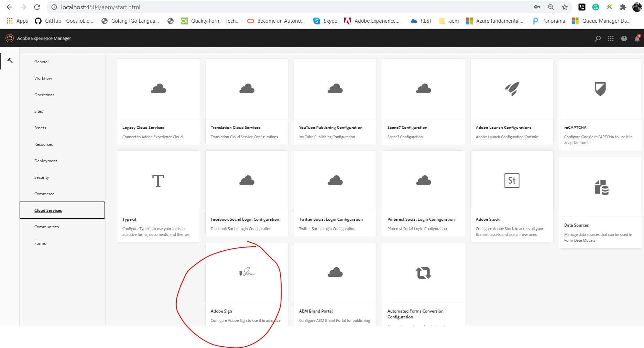This screenshot has height=348, width=644.
Task: Select Commerce in tools navigation
Action: (44, 194)
